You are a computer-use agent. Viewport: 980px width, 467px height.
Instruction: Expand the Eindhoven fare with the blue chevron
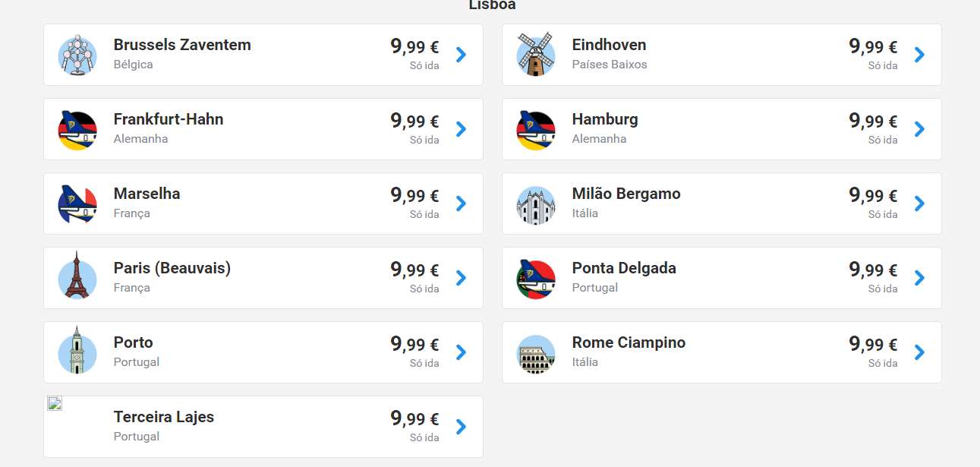(919, 55)
